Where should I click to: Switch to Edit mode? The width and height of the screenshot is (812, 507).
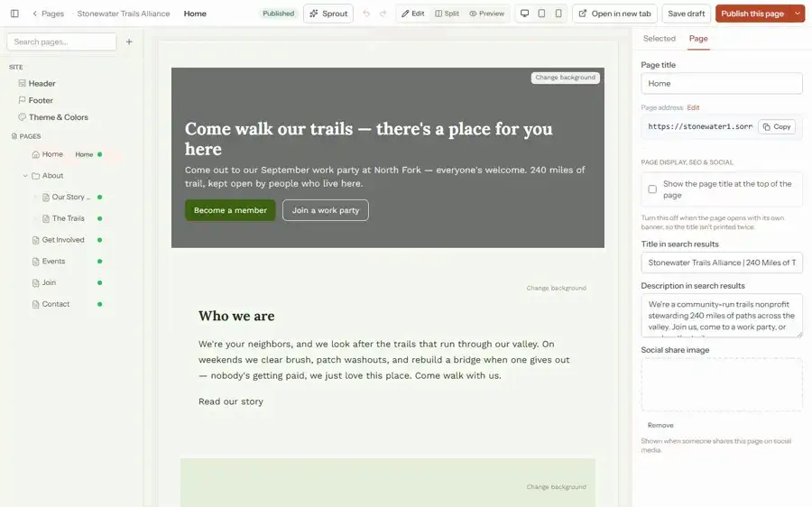[412, 14]
